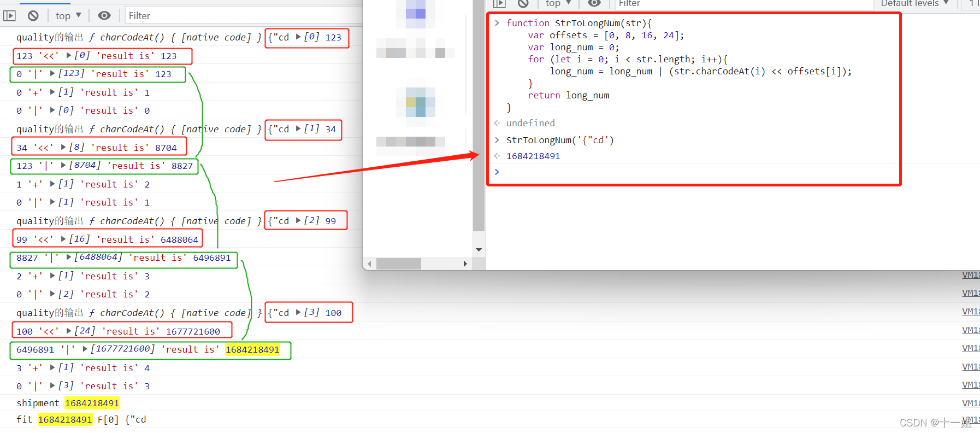
Task: Clear the left console with the ban icon
Action: pos(33,16)
